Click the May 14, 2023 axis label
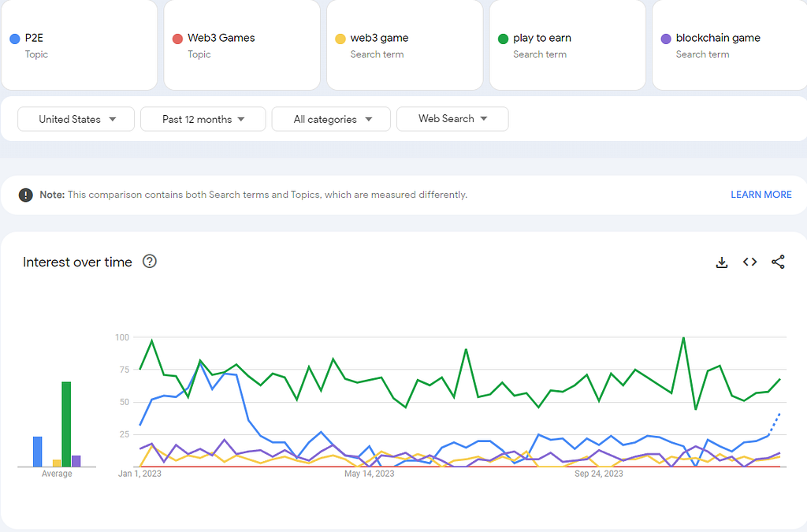 370,474
